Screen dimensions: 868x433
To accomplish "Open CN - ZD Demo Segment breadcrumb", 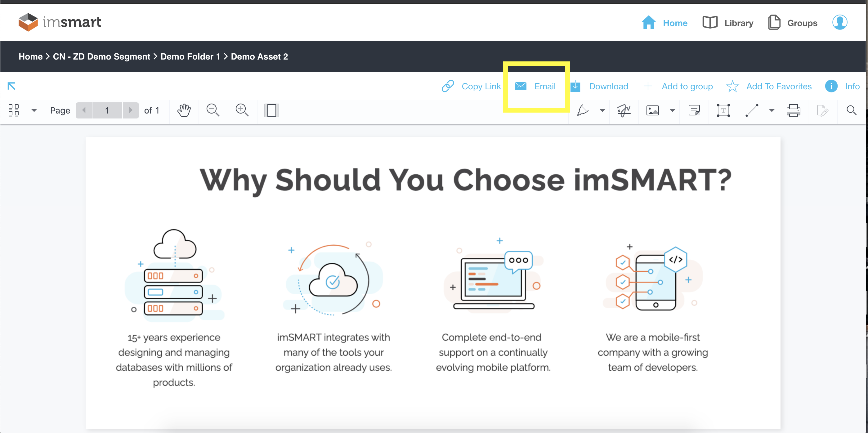I will click(101, 57).
